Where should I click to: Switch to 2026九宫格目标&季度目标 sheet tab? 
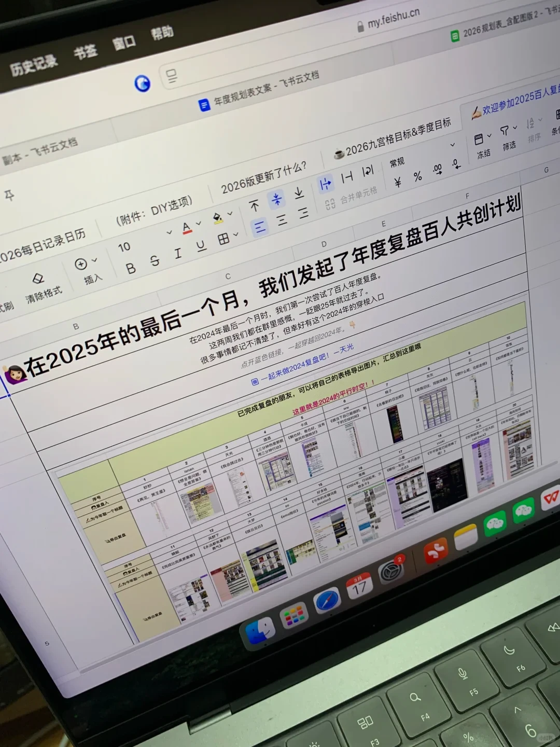click(392, 137)
